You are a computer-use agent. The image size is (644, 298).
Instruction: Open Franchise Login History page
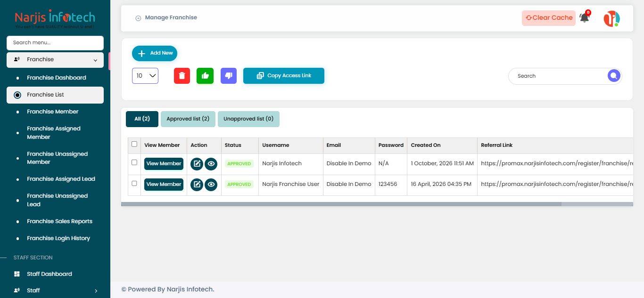coord(58,238)
